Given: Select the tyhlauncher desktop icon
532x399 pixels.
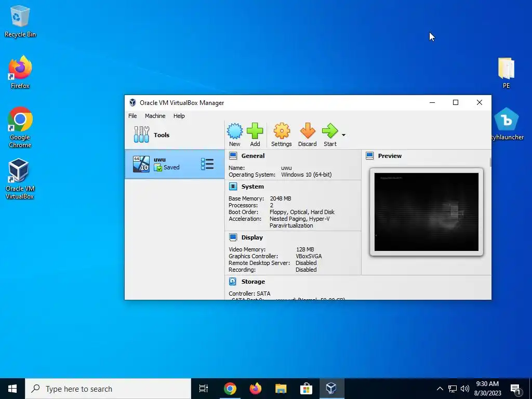Looking at the screenshot, I should click(507, 124).
